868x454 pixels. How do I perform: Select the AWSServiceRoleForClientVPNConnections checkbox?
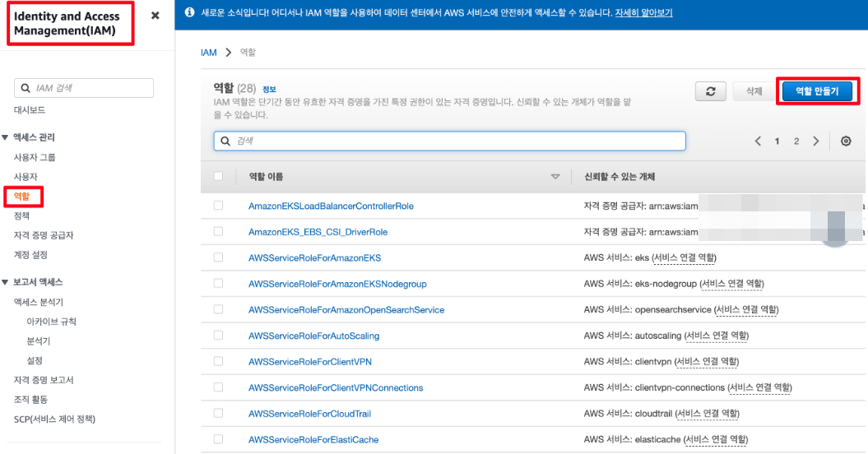(218, 387)
